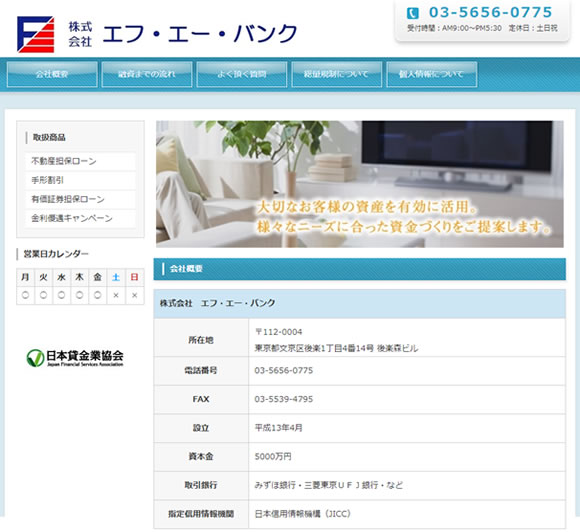This screenshot has width=580, height=532.
Task: Click the living room banner image
Action: 360,184
